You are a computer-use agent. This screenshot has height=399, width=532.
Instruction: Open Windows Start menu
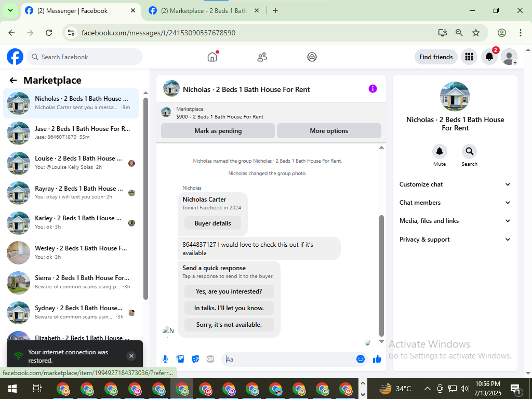click(12, 389)
